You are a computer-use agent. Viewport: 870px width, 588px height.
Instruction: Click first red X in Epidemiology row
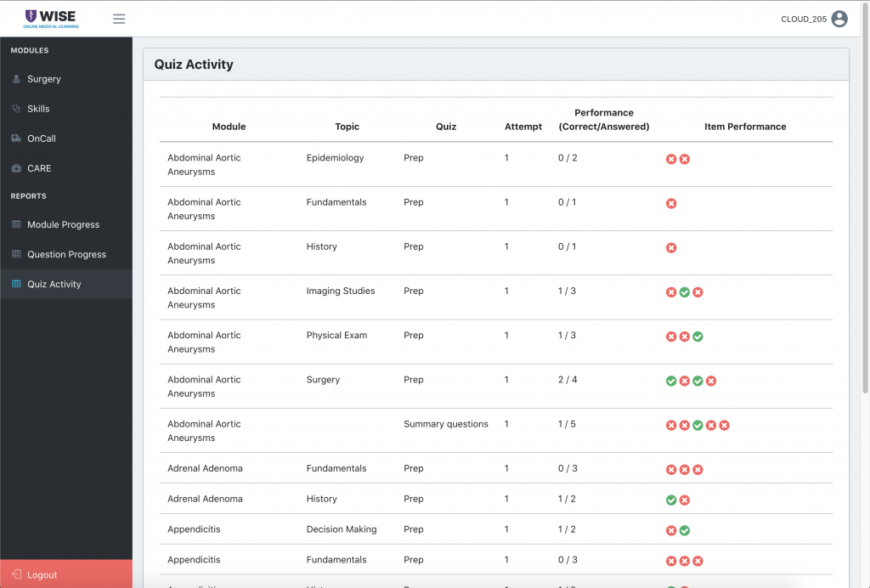coord(671,159)
